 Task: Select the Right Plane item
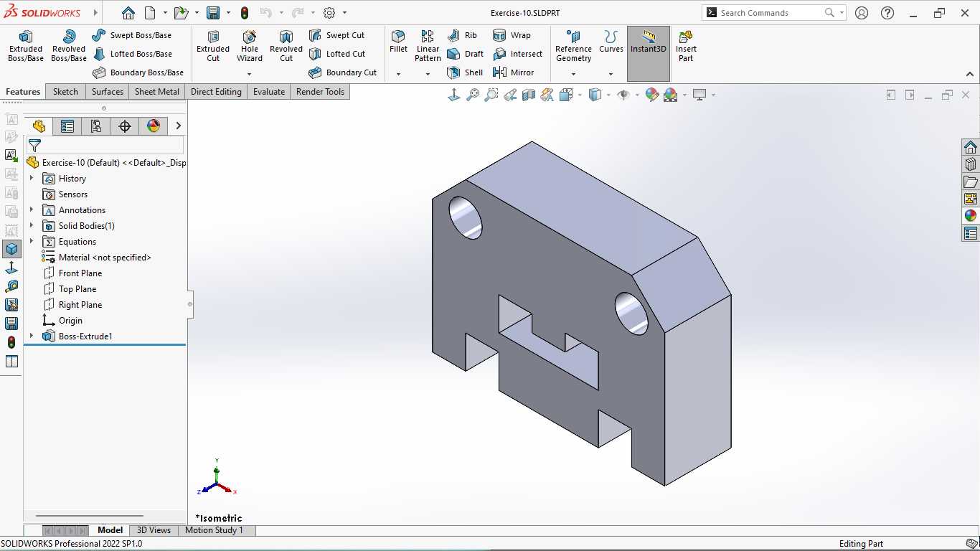coord(72,305)
